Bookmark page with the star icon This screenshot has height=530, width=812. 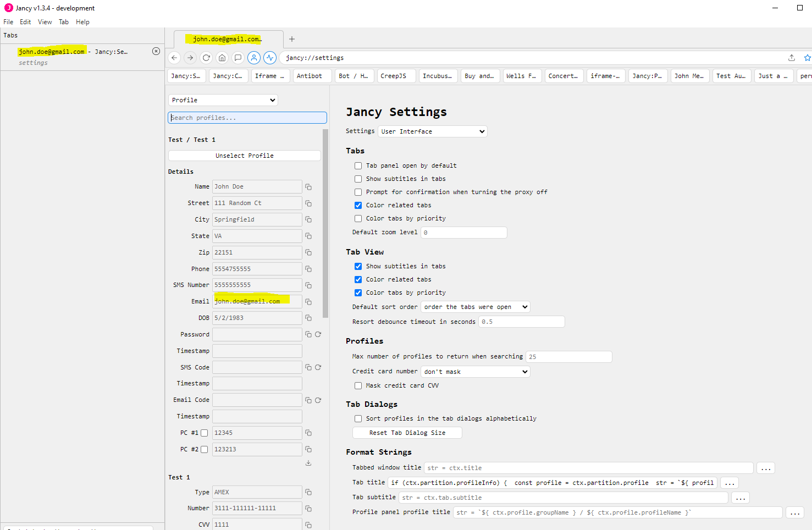pyautogui.click(x=807, y=58)
